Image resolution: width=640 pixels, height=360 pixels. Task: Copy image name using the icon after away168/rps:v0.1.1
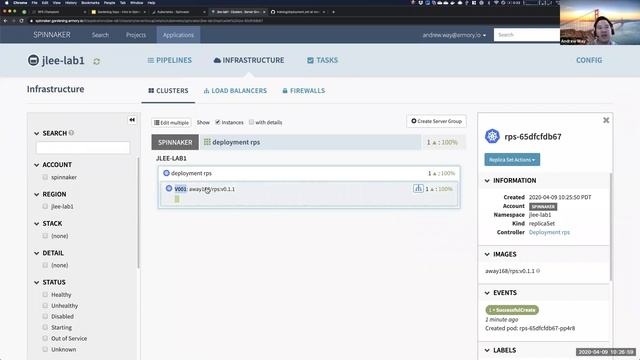[538, 271]
